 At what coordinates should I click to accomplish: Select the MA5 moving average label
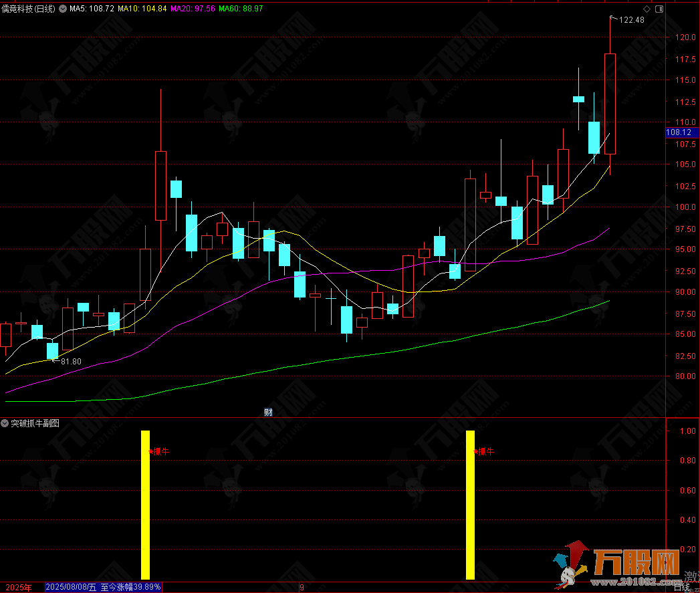[x=93, y=9]
